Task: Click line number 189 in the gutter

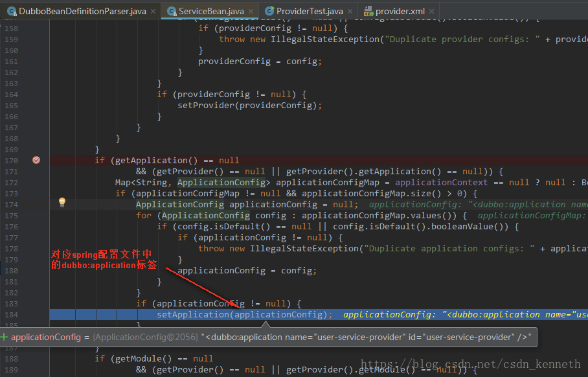Action: tap(11, 370)
